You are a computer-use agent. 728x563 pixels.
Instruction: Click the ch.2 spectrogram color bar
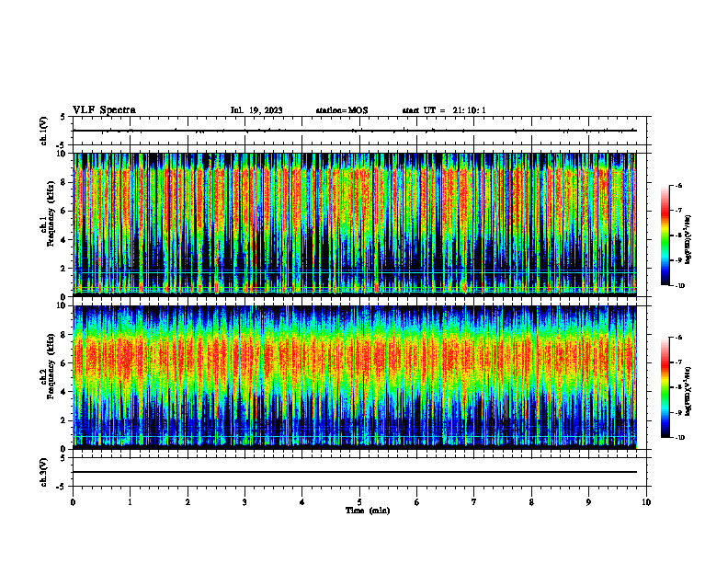(x=665, y=387)
